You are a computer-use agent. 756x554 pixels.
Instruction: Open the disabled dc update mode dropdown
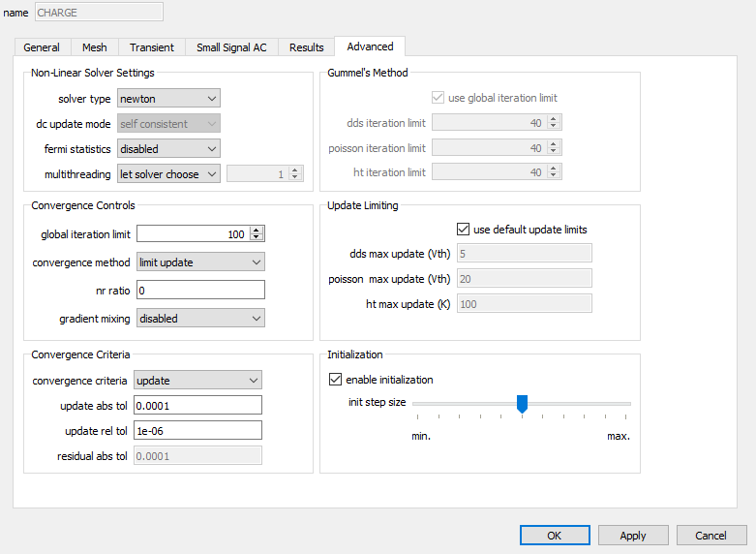168,124
